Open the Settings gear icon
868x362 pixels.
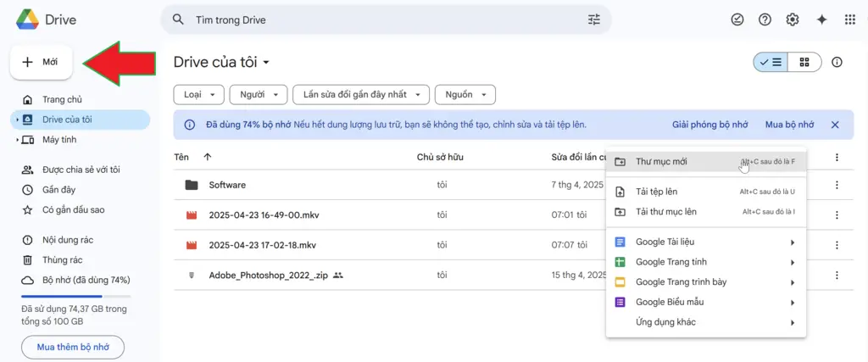coord(793,19)
